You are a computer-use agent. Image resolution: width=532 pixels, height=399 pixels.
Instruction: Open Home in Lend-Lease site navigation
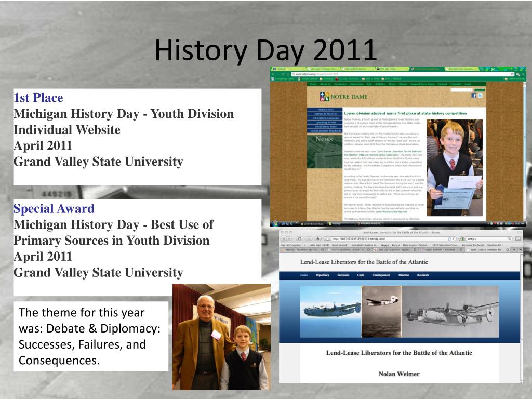304,275
